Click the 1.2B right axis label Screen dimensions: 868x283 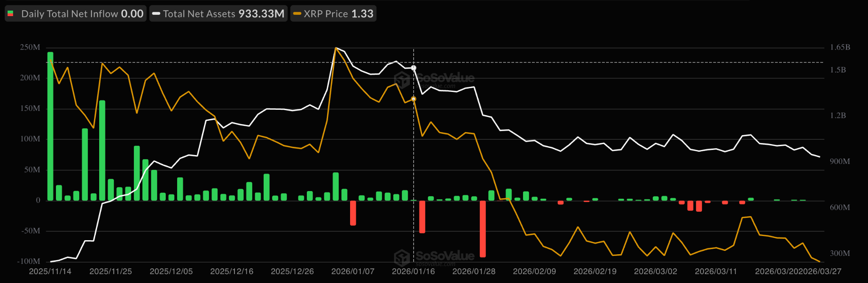click(838, 116)
